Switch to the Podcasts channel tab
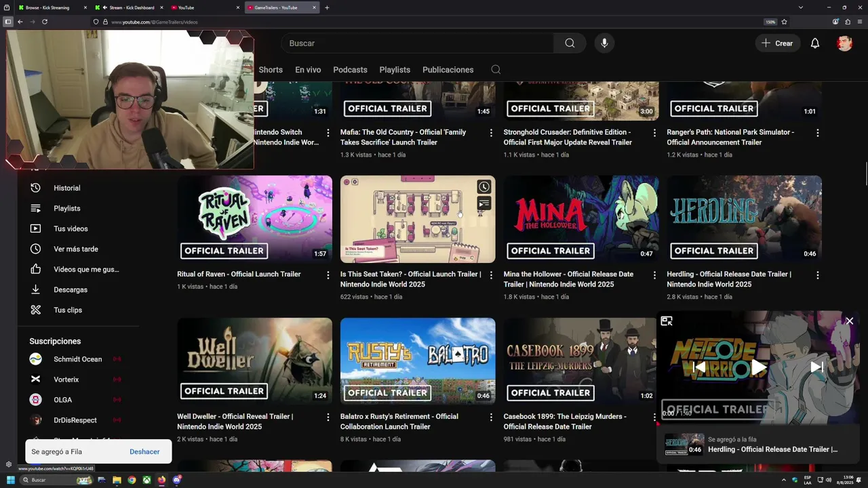 [x=350, y=70]
